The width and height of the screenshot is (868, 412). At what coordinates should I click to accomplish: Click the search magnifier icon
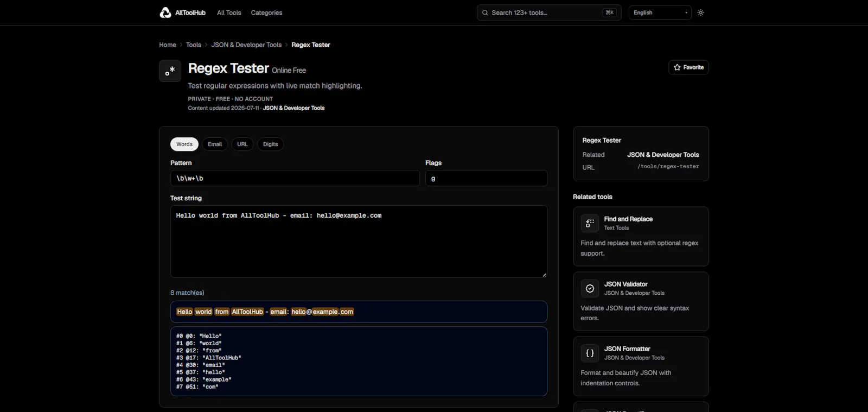pos(485,12)
